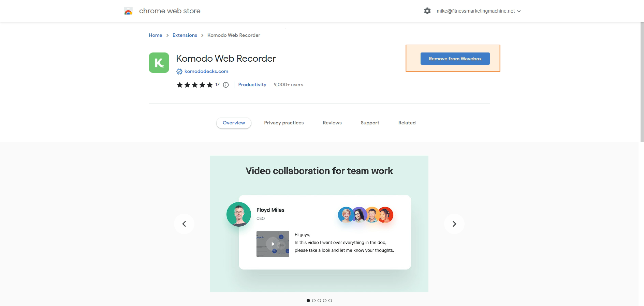Advance to next screenshot with right arrow
The image size is (644, 306).
click(x=454, y=224)
